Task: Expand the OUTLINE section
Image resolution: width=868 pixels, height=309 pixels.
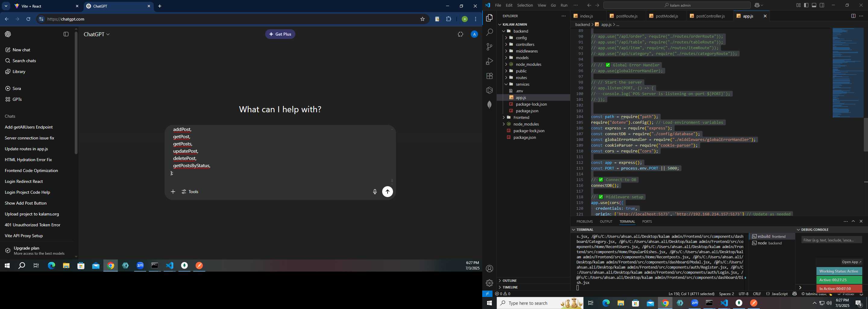Action: pyautogui.click(x=534, y=281)
